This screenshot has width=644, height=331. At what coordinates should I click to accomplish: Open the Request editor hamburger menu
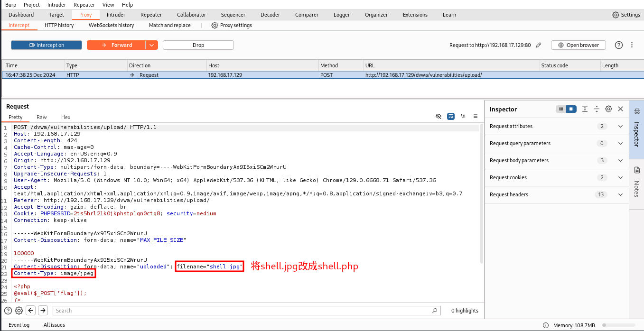click(475, 116)
